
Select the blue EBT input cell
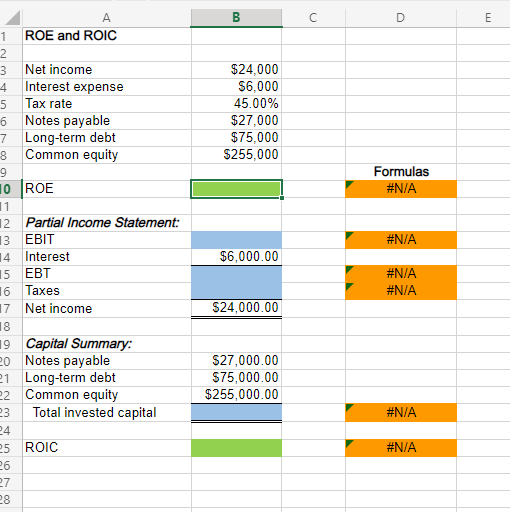click(x=236, y=274)
